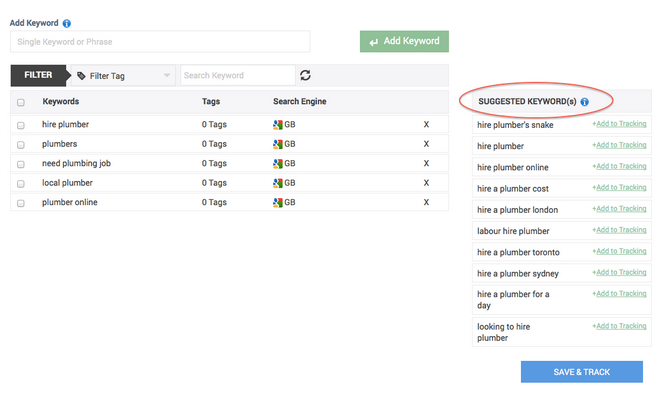
Task: Remove 'need plumbing job' keyword with X
Action: [426, 163]
